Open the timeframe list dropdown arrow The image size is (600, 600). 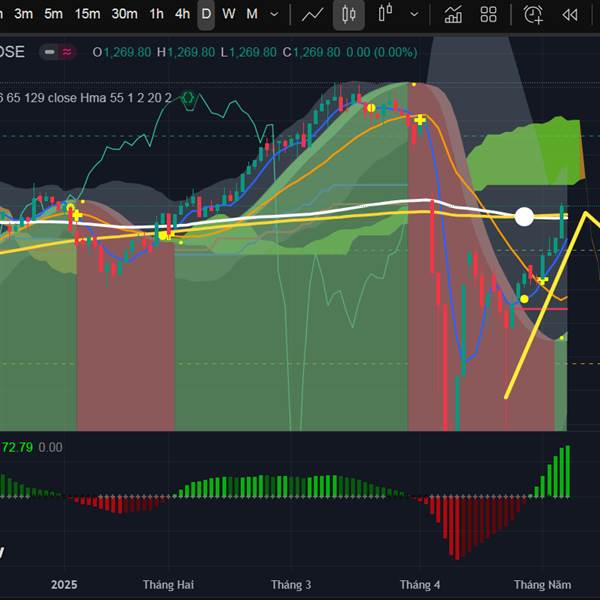click(x=274, y=15)
